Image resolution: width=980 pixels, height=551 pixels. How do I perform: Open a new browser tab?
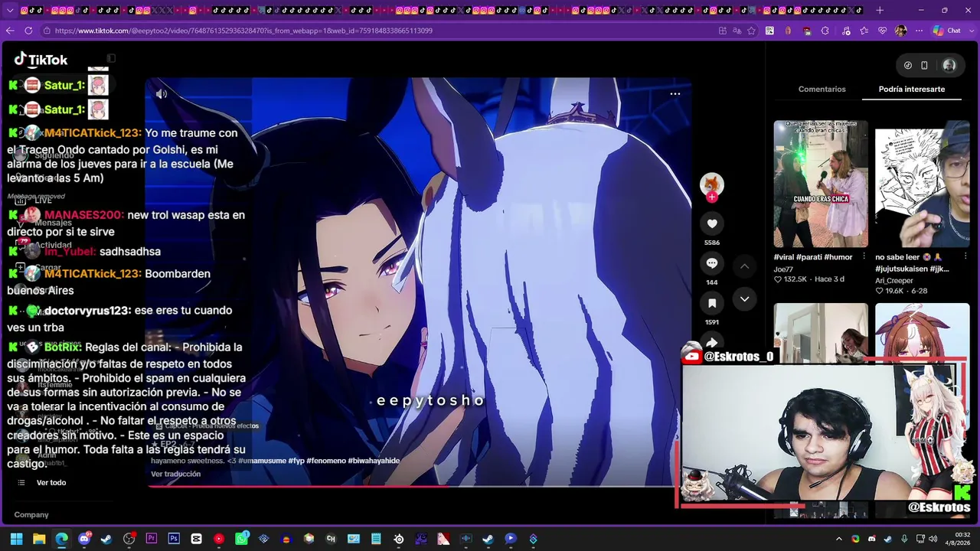880,10
